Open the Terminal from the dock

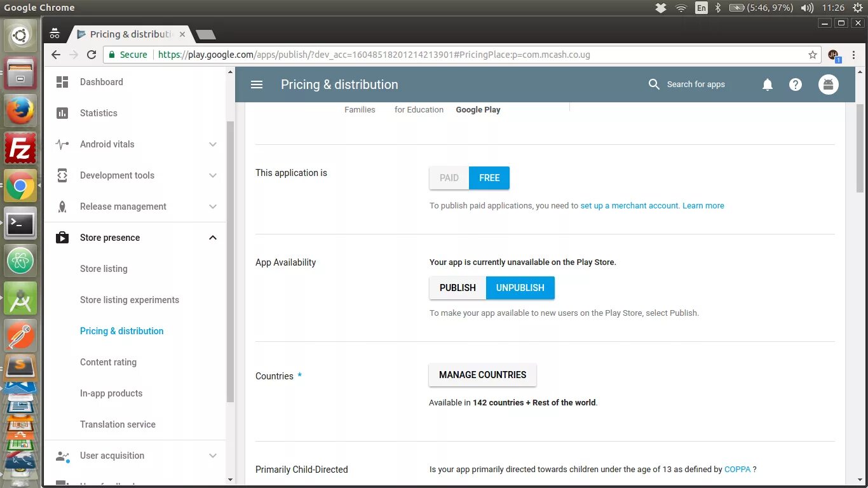click(x=20, y=224)
